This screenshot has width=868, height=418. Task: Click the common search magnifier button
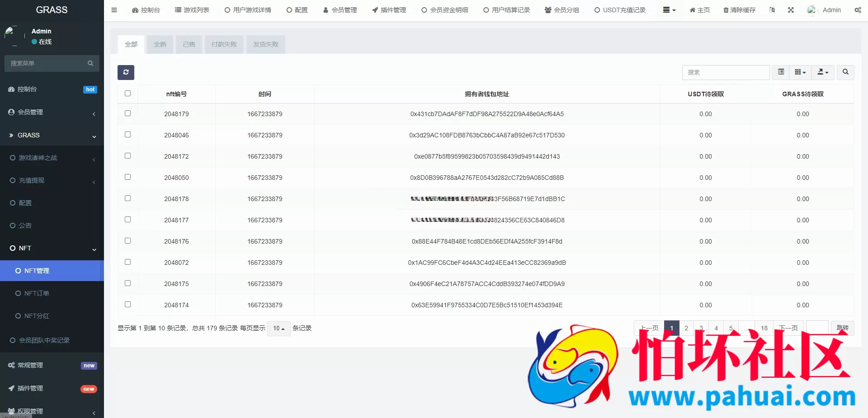845,72
